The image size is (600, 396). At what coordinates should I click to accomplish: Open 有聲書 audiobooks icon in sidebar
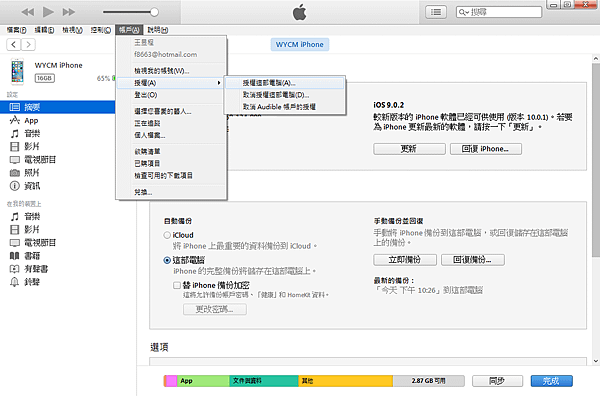tap(15, 269)
